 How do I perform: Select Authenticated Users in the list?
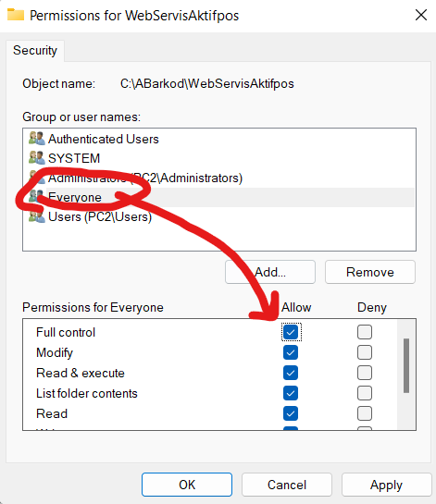[x=104, y=139]
